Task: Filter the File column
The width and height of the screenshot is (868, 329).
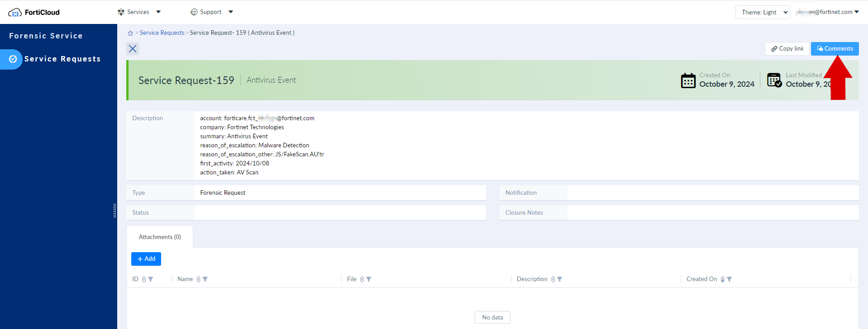Action: click(369, 279)
